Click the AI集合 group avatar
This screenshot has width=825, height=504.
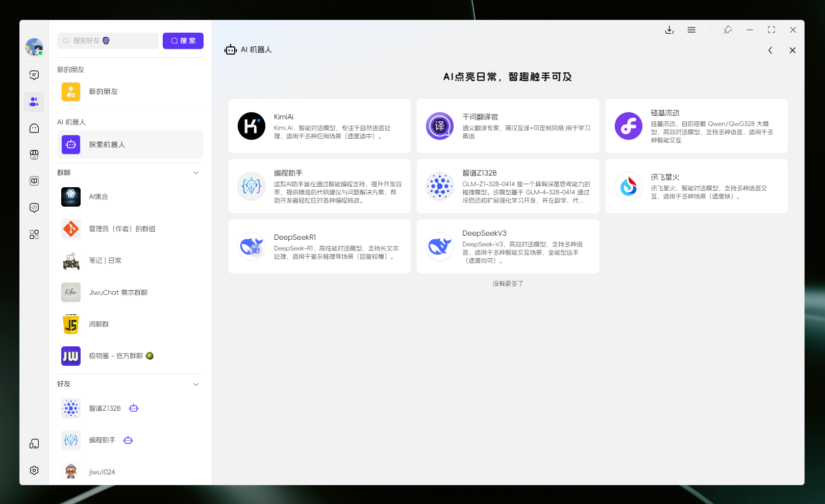tap(71, 197)
